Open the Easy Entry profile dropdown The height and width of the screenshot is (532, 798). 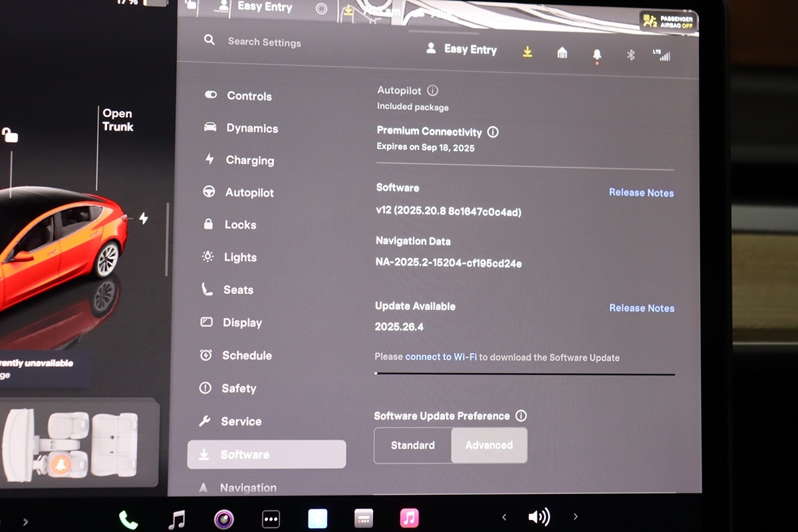[462, 49]
